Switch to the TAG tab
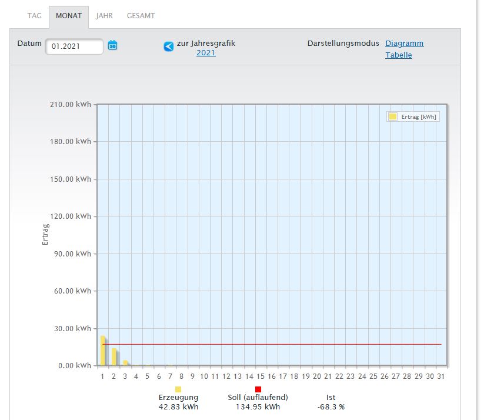This screenshot has height=420, width=504. pos(34,16)
